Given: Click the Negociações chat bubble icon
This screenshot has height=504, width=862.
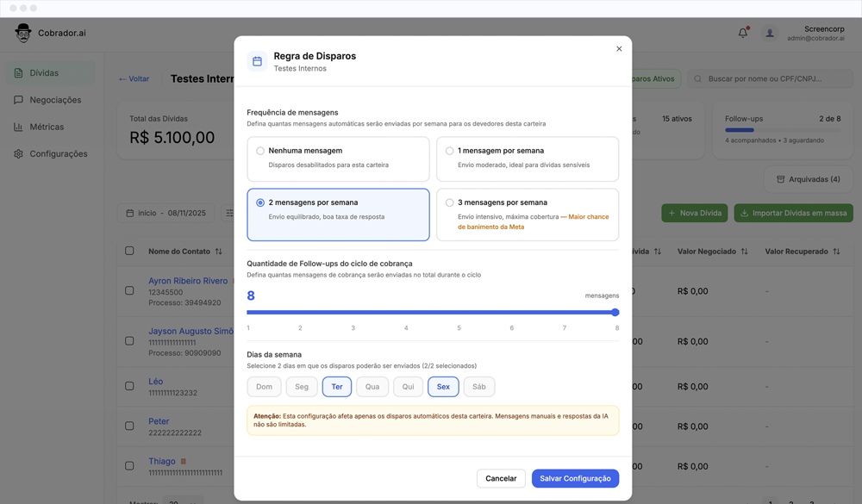Looking at the screenshot, I should pos(18,100).
